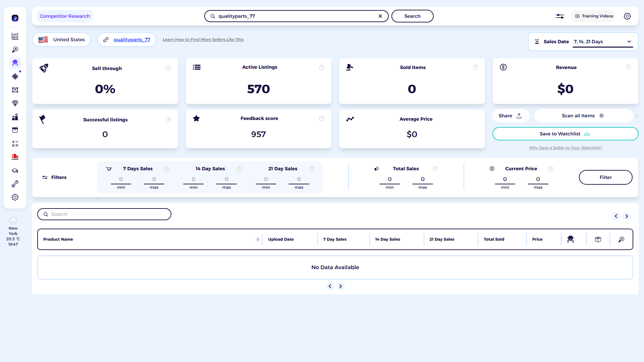
Task: Click next arrow above table right
Action: [627, 216]
